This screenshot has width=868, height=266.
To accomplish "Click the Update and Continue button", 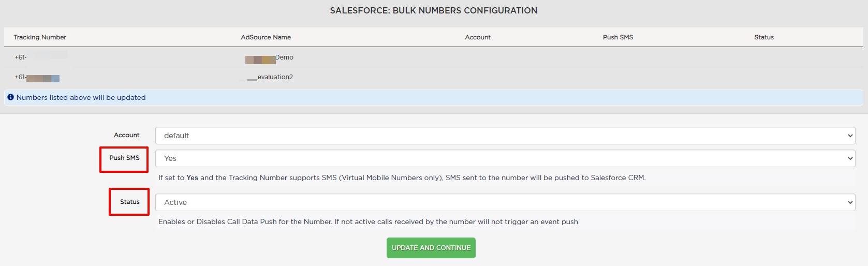I will [x=431, y=248].
